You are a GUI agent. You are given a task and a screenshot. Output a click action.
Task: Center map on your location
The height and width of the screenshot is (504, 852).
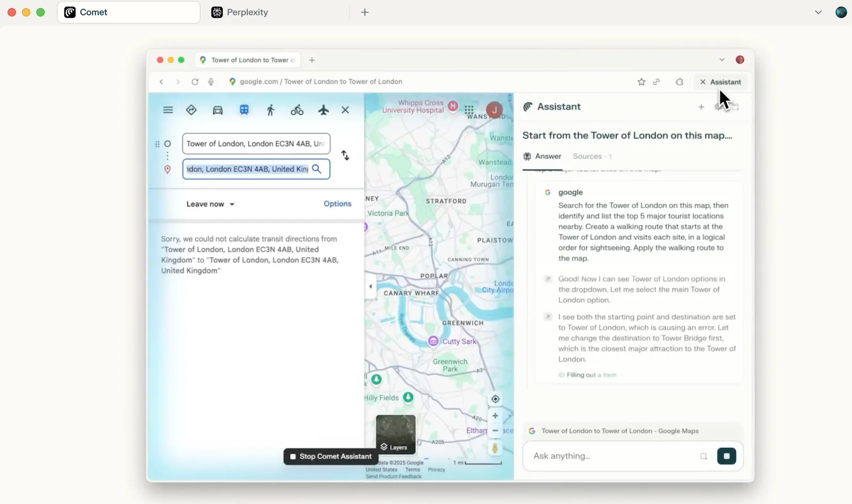click(x=495, y=399)
